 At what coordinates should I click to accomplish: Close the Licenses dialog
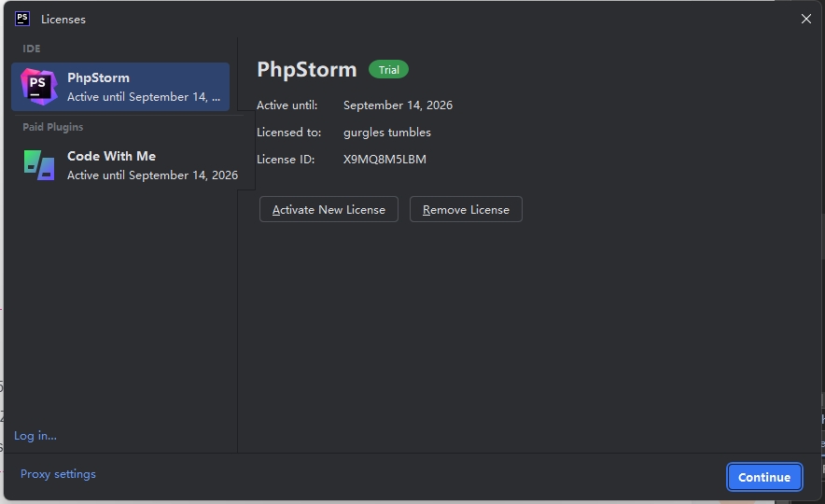(x=805, y=19)
